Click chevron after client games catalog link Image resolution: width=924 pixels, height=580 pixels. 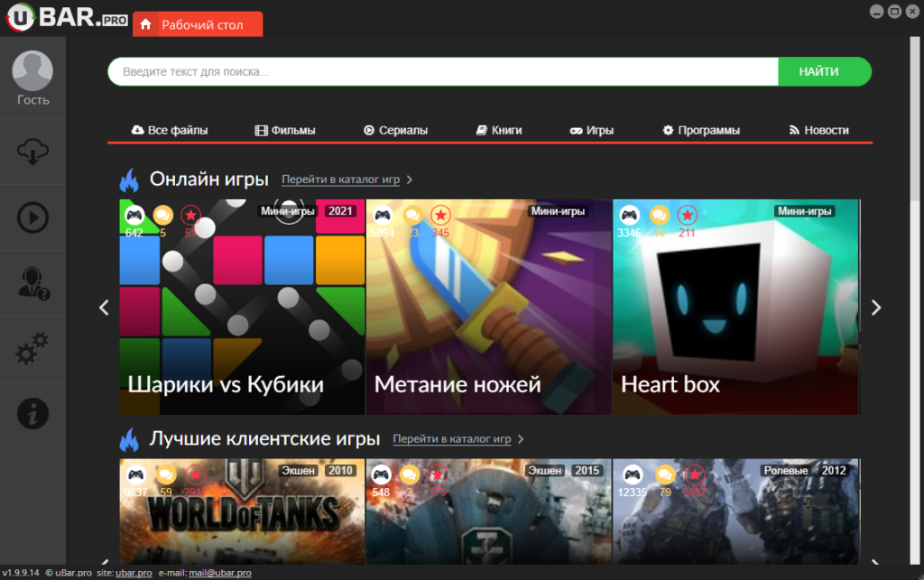[x=521, y=439]
